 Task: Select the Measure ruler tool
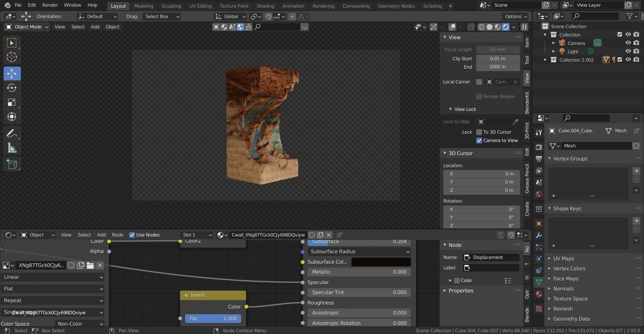[x=12, y=148]
